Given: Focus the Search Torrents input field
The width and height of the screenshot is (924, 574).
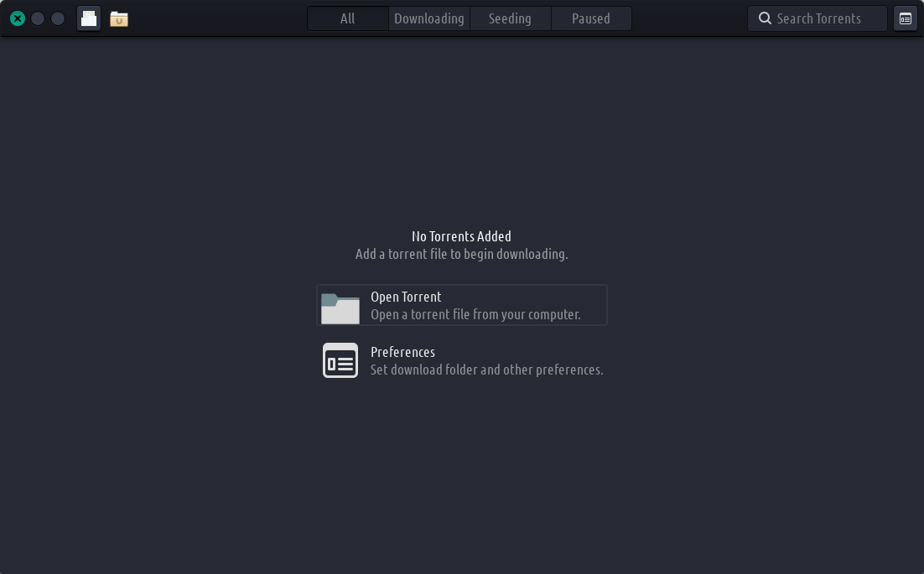Looking at the screenshot, I should (x=826, y=18).
